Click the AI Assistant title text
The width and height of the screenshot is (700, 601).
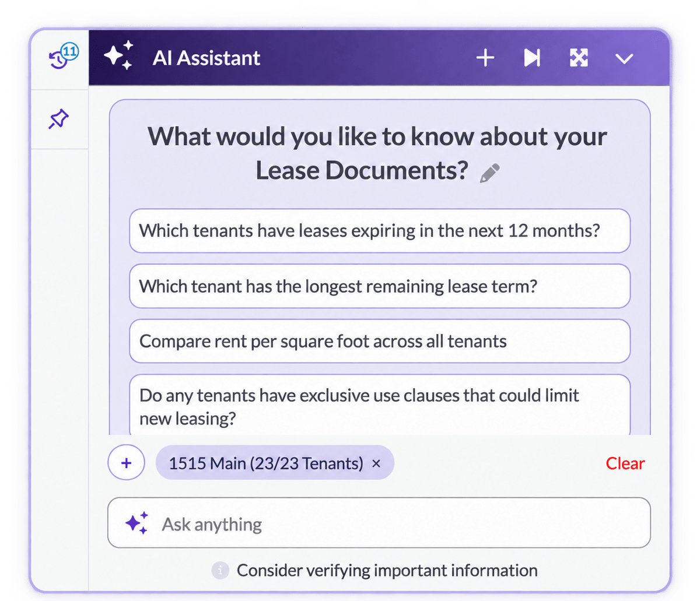[x=206, y=58]
